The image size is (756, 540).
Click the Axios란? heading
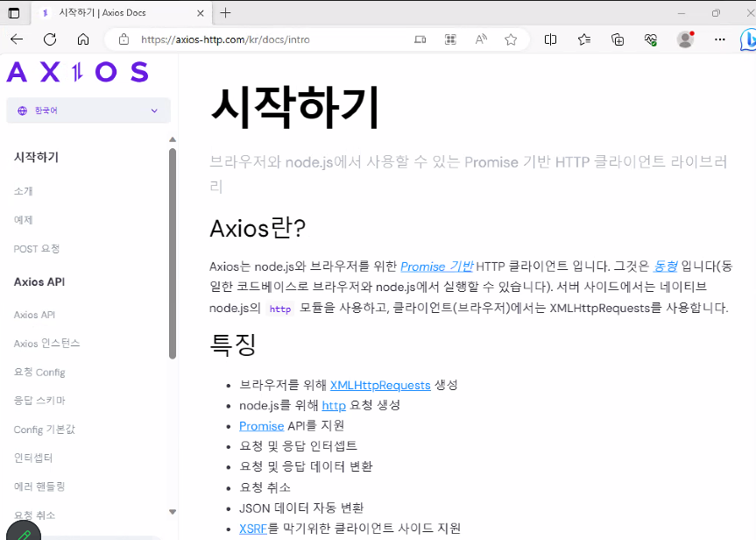tap(258, 228)
